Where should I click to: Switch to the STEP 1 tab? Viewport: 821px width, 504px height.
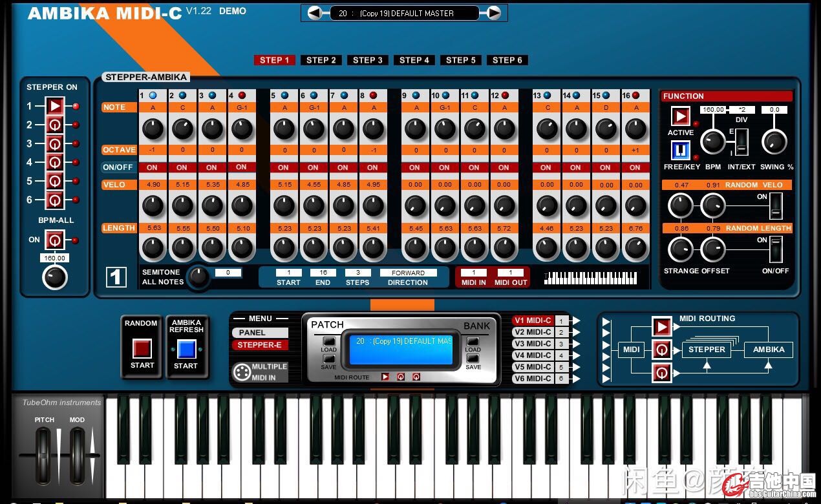(x=275, y=60)
